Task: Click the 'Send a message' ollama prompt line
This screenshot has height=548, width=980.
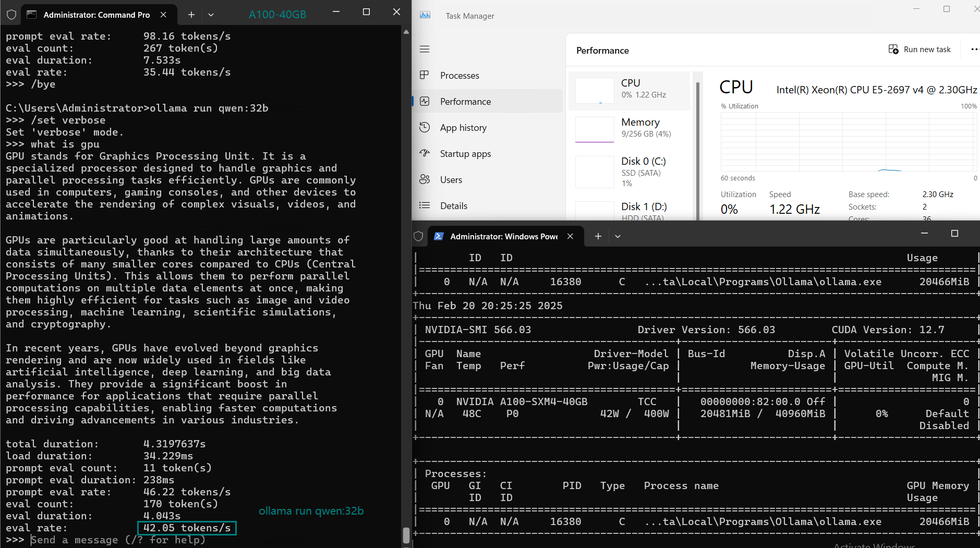Action: 117,540
